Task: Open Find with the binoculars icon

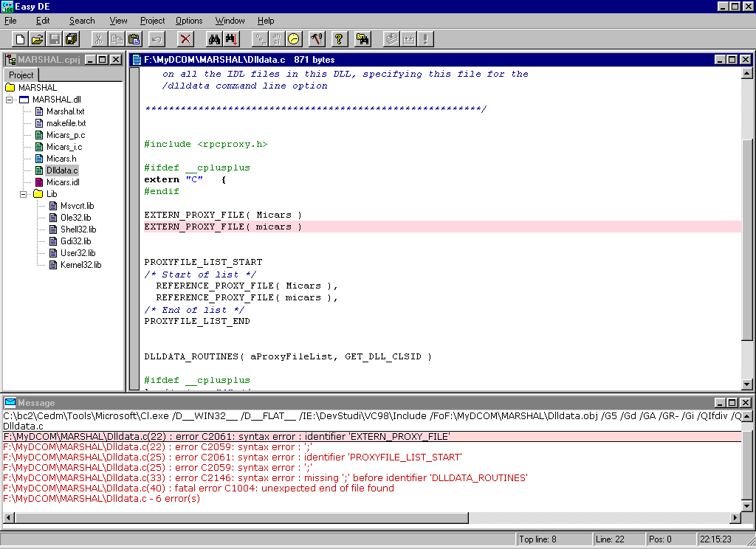Action: (x=213, y=39)
